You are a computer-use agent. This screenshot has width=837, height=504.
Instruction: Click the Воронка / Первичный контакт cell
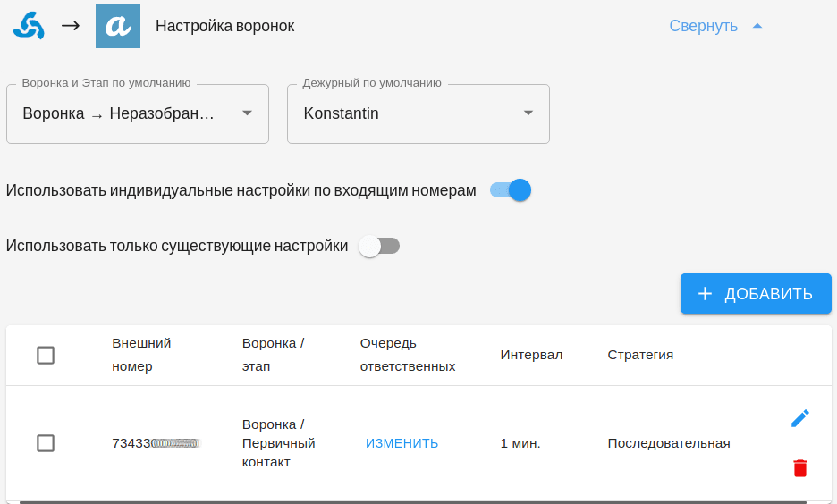coord(279,443)
